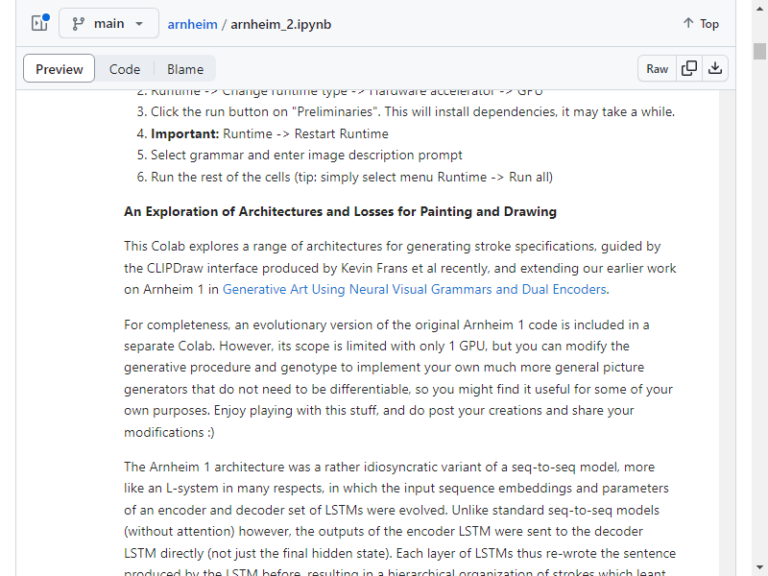Click the step about the Preliminaries run button

tap(412, 112)
